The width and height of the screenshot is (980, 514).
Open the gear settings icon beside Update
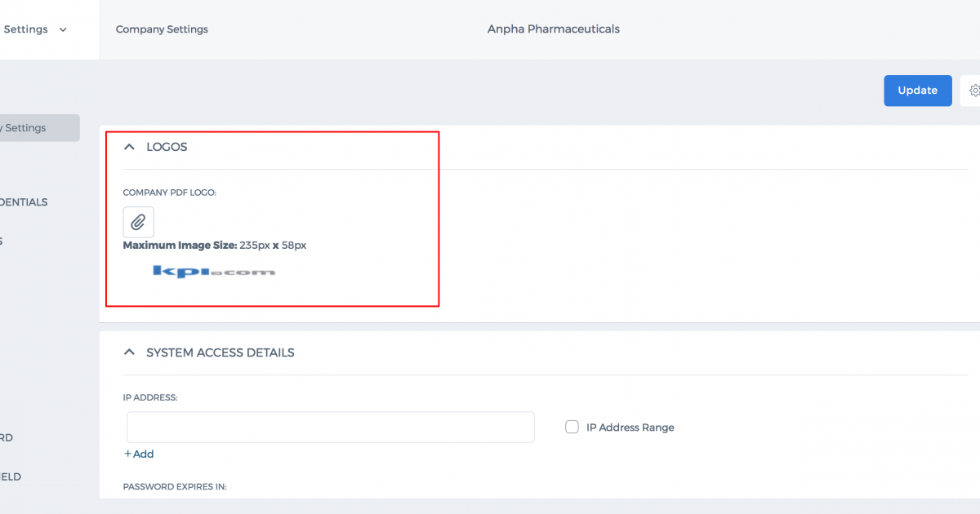[x=973, y=91]
